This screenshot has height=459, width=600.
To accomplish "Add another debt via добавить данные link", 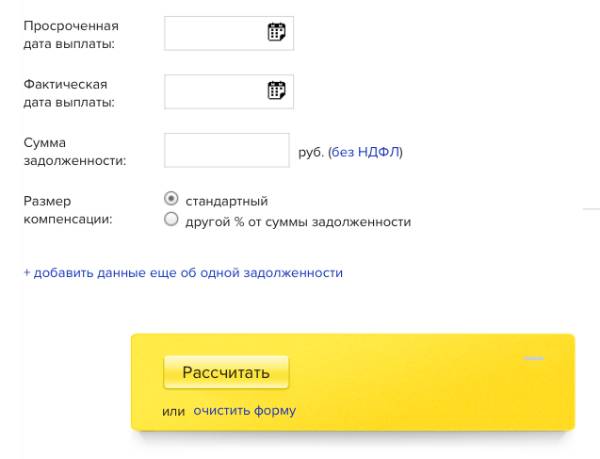I will click(x=183, y=272).
